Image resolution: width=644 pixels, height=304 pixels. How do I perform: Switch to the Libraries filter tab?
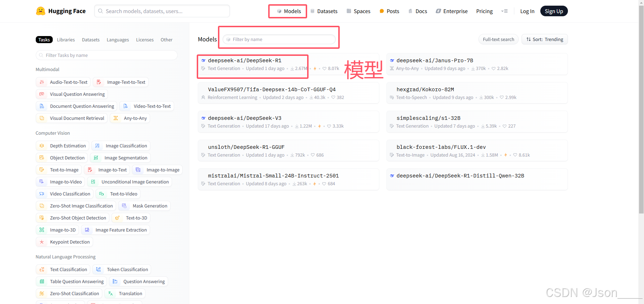click(66, 40)
